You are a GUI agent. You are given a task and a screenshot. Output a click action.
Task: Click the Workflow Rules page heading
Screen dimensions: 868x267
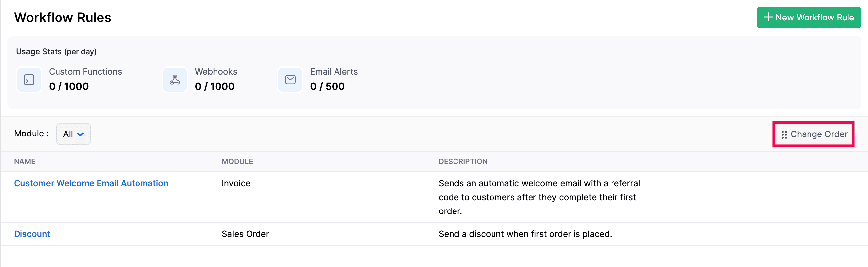(x=62, y=18)
